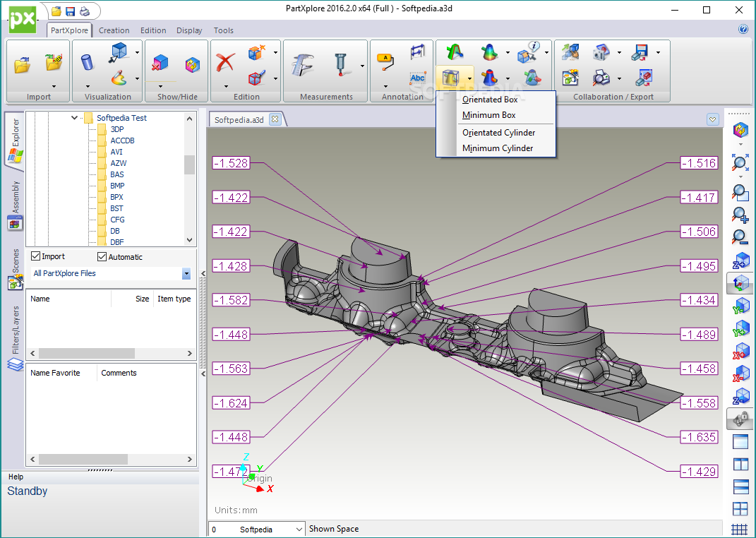This screenshot has height=538, width=756.
Task: Click the zoom fit all magnifier icon
Action: click(x=740, y=162)
